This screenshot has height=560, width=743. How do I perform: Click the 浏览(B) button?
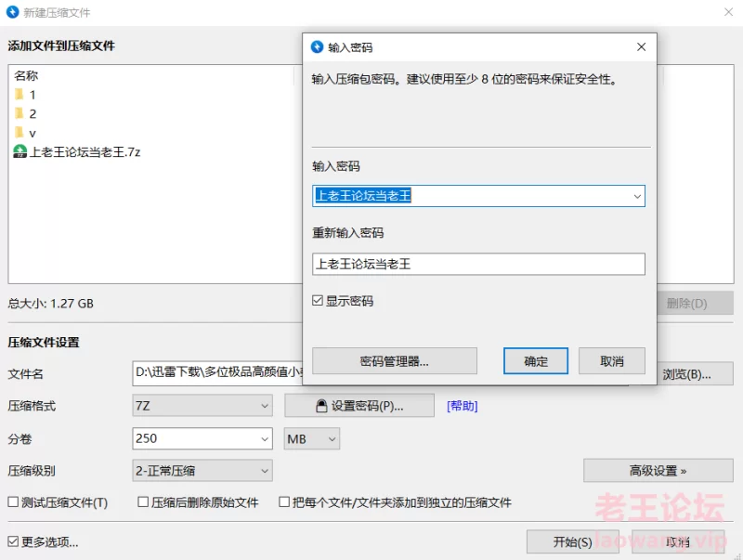coord(695,374)
